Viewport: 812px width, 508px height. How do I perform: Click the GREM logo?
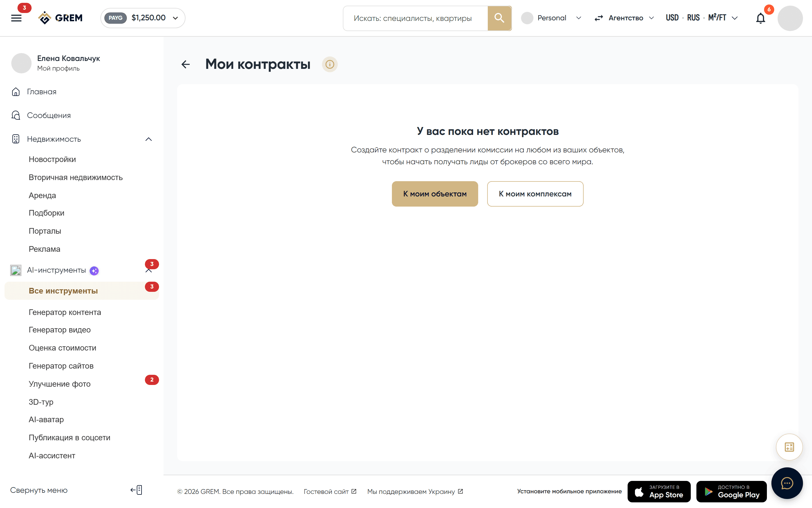(60, 18)
